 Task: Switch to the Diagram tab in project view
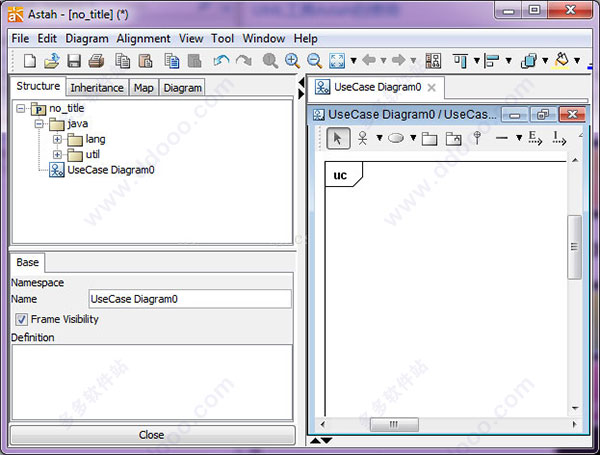click(x=183, y=88)
